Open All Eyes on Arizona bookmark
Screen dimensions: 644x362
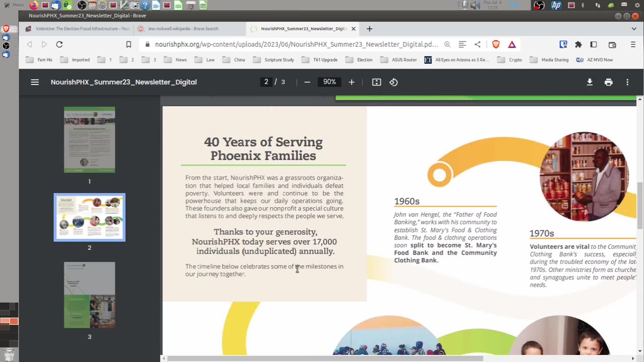click(x=457, y=60)
